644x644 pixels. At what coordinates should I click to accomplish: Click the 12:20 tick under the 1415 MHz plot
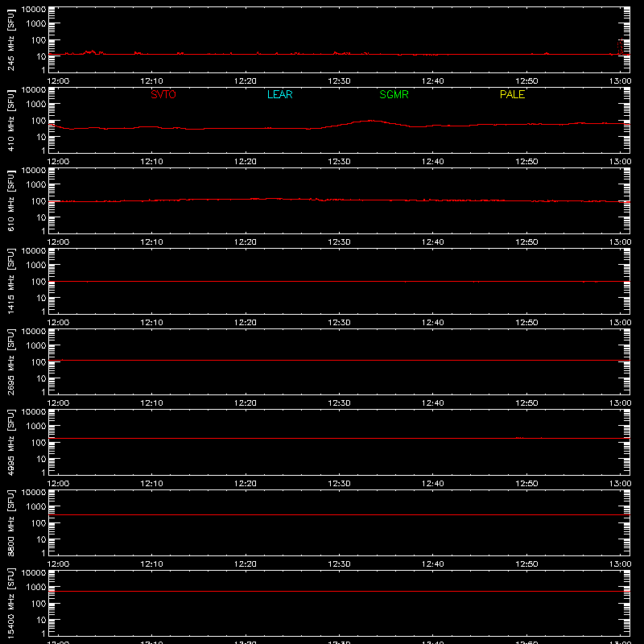click(x=246, y=323)
